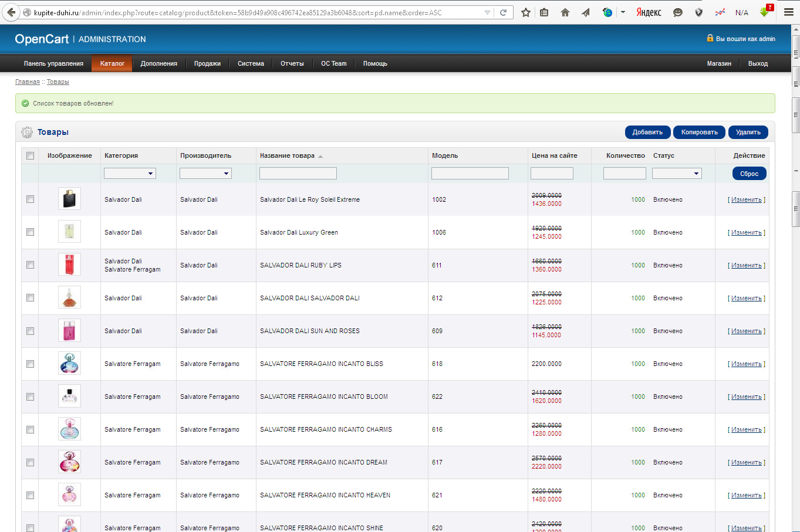Check the box for Salvador Dali Le Roy Soleil Extreme
800x532 pixels.
pos(30,199)
